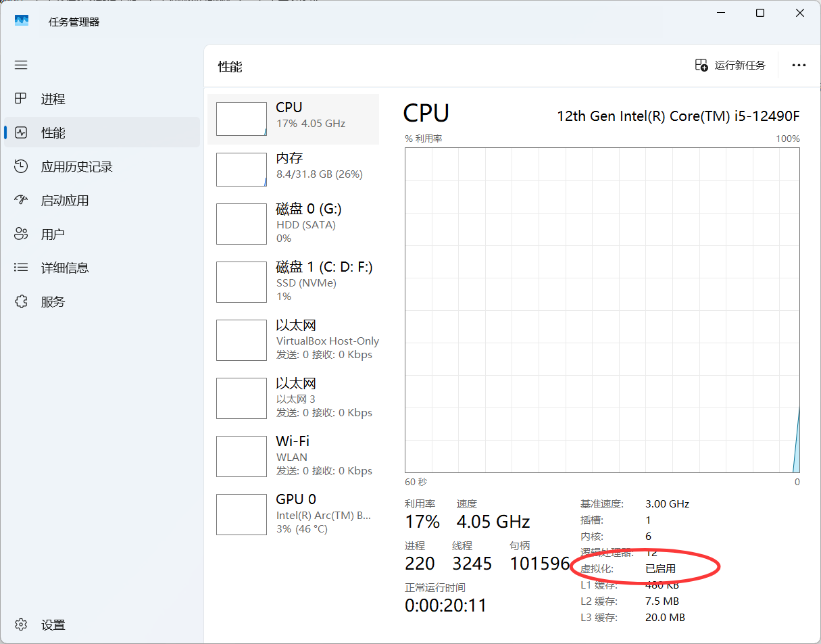Click the "% 利用率" graph axis label
This screenshot has height=644, width=821.
(424, 139)
